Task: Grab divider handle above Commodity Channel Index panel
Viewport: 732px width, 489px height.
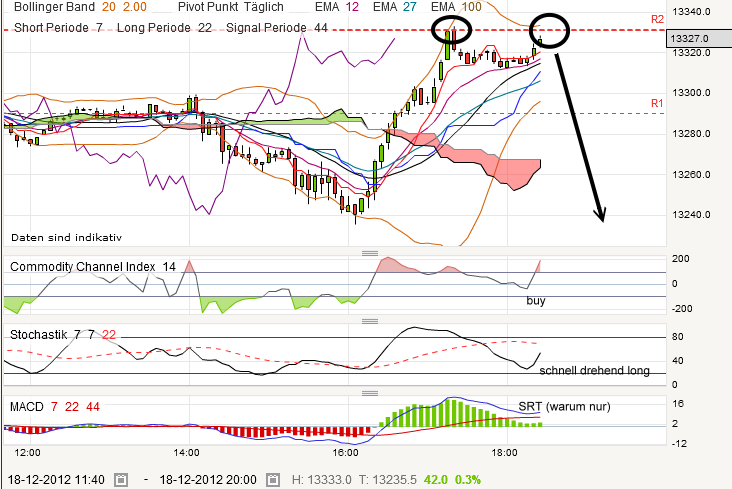Action: (370, 253)
